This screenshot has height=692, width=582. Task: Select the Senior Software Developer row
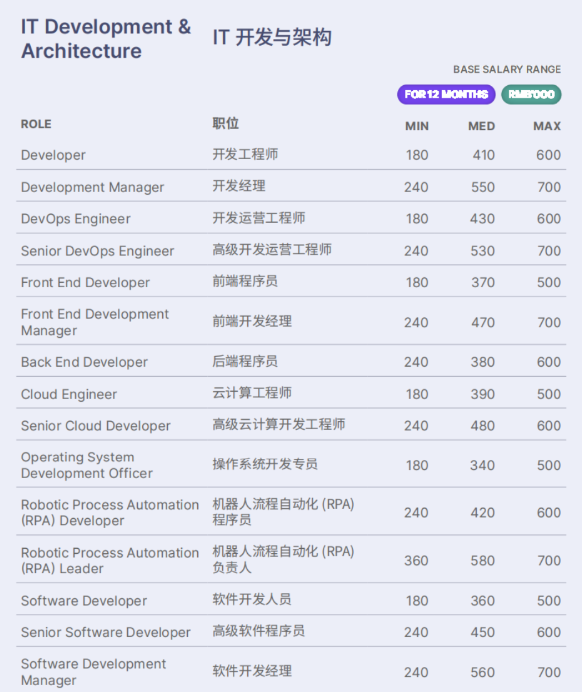(291, 632)
